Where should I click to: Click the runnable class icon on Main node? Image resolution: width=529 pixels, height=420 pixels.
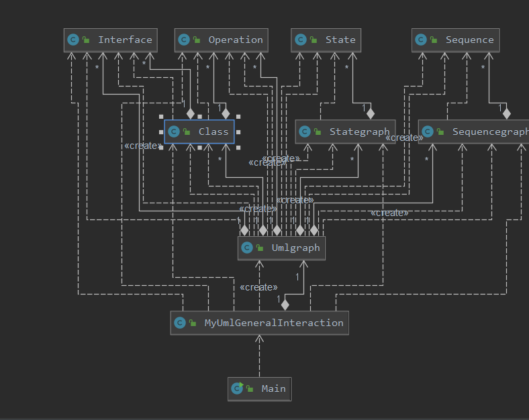pos(237,388)
